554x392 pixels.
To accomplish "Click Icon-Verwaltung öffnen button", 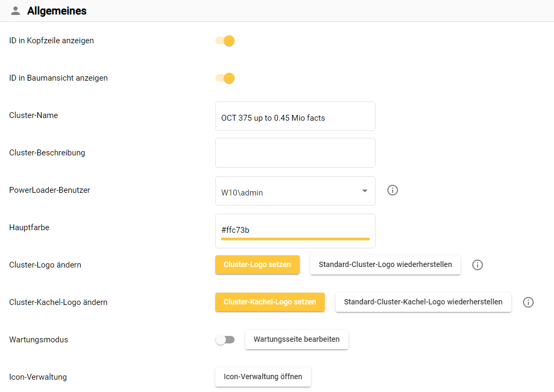I will click(x=263, y=377).
